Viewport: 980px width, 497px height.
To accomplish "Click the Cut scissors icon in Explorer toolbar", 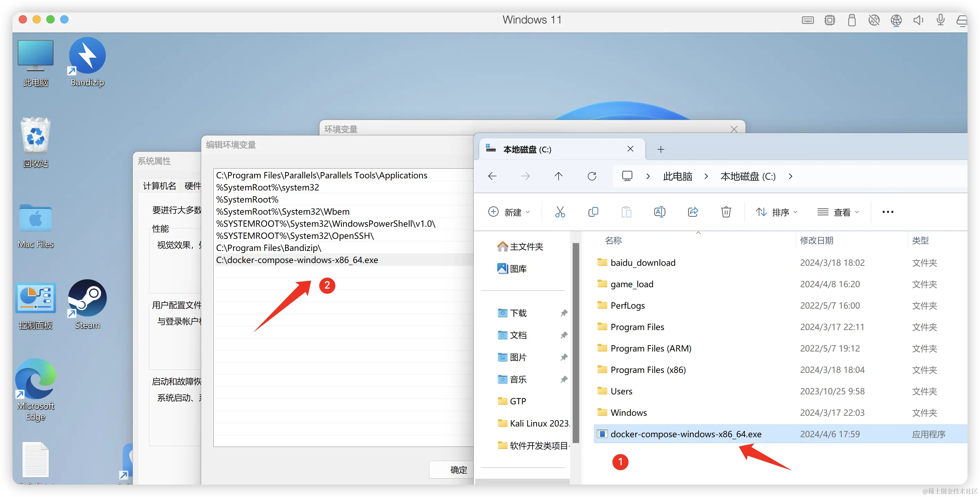I will tap(560, 212).
